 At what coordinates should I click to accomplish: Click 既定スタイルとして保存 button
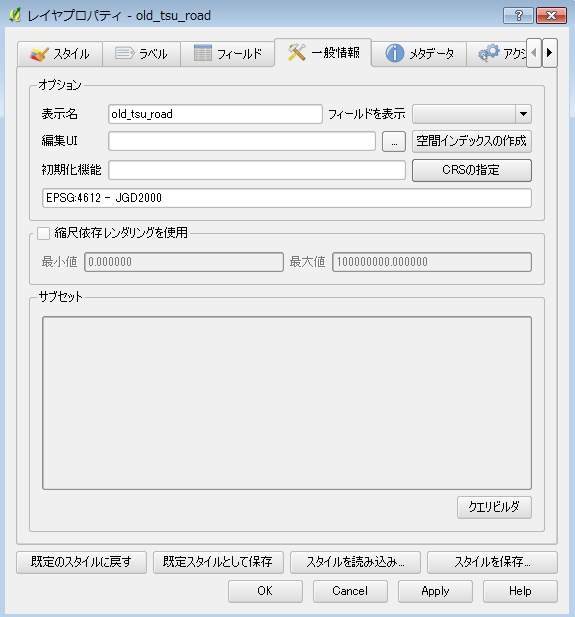[x=218, y=562]
